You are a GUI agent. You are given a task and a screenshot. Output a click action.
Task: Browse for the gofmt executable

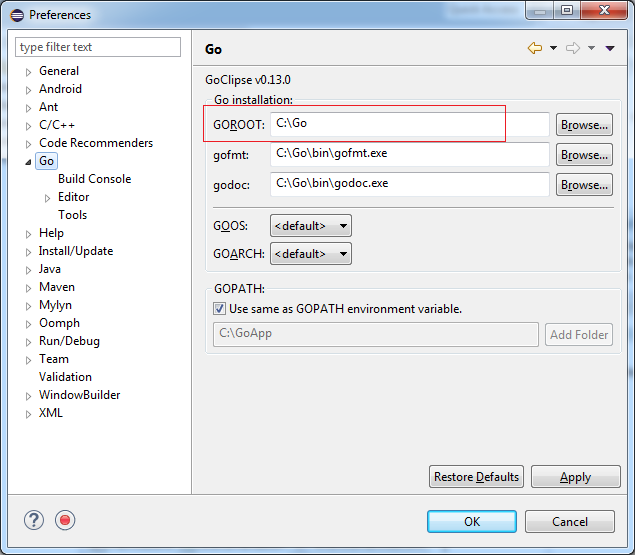coord(584,155)
